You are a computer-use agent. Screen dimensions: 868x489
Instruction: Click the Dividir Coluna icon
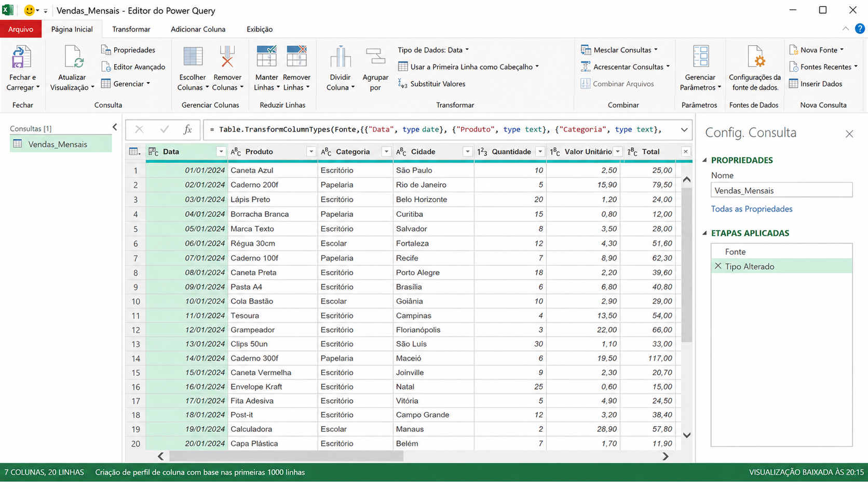[341, 57]
